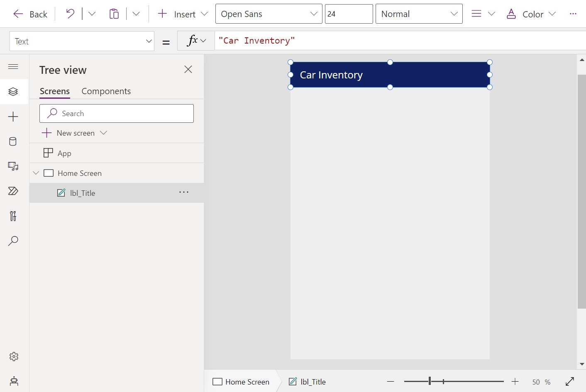Open the Insert menu in the top bar
This screenshot has width=586, height=392.
tap(182, 13)
